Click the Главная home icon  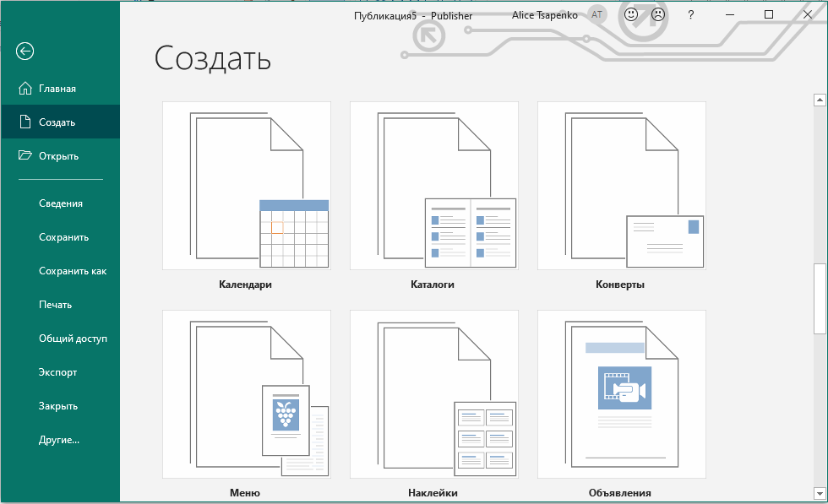25,89
